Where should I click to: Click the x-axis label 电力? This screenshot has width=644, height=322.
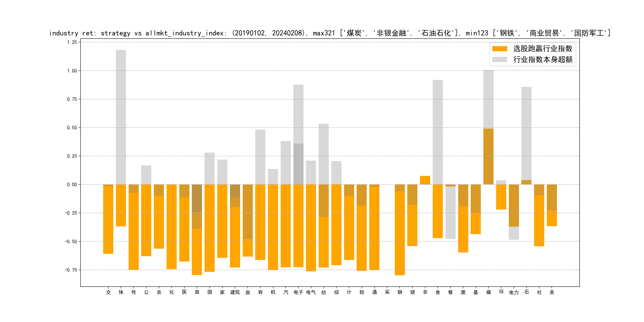[x=514, y=292]
